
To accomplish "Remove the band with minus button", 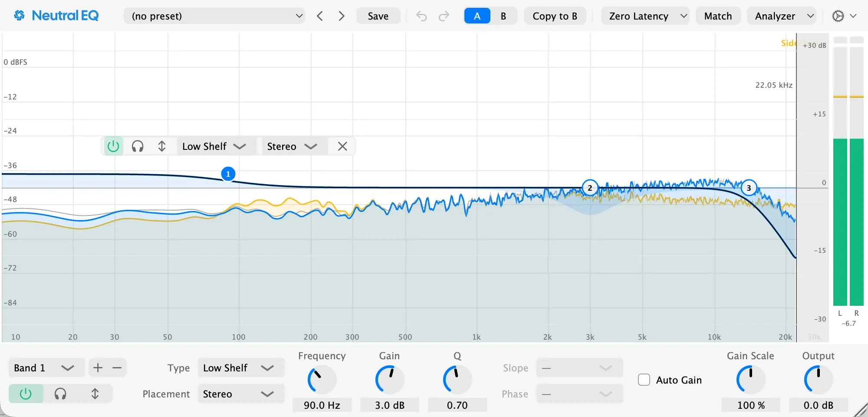I will click(117, 368).
